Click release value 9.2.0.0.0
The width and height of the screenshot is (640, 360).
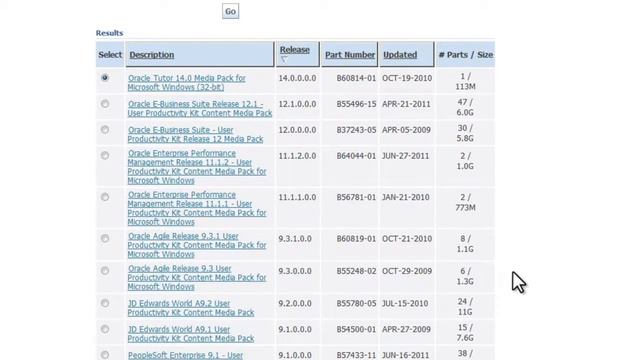(295, 304)
